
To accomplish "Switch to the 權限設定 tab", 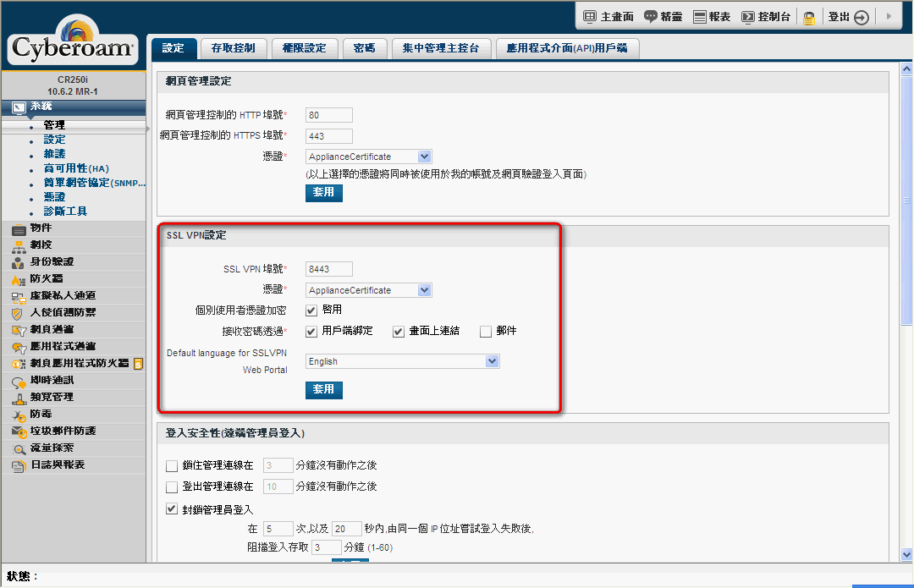I will tap(305, 48).
